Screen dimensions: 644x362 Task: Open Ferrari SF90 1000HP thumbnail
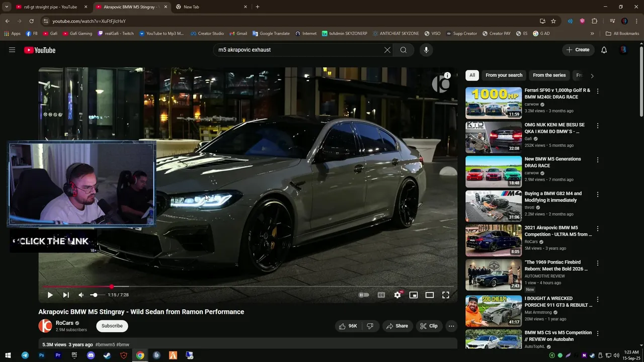coord(494,103)
